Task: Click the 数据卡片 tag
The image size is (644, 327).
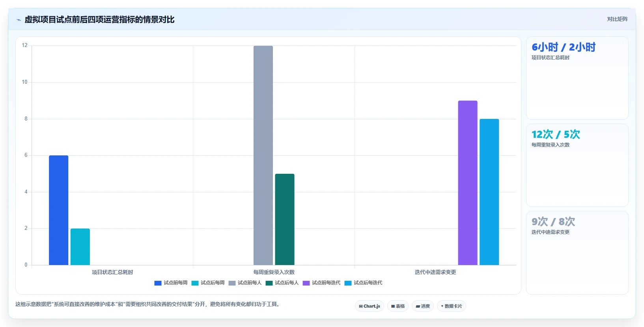Action: (x=452, y=306)
